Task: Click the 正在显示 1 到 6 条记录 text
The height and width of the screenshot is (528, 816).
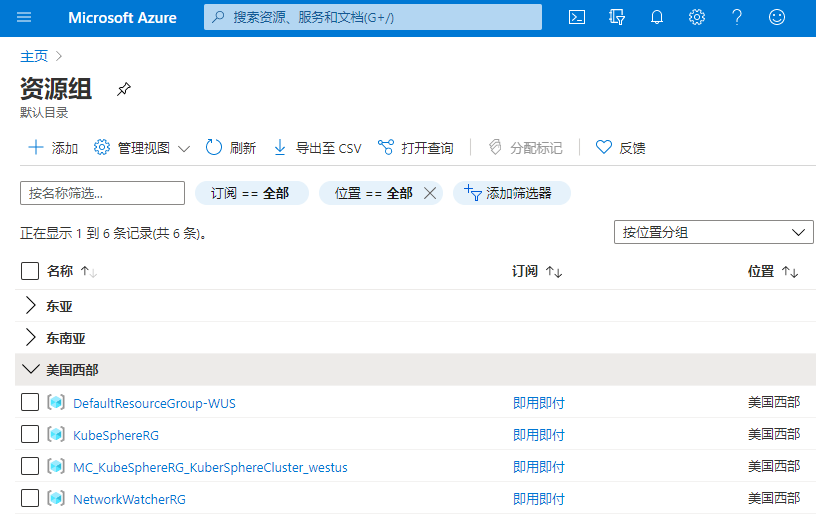Action: [x=113, y=233]
